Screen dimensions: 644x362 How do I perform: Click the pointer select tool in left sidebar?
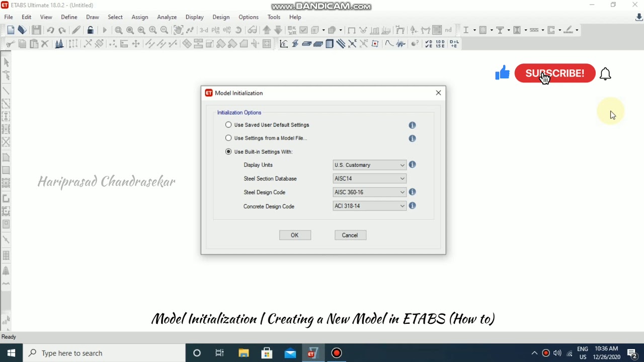(6, 62)
